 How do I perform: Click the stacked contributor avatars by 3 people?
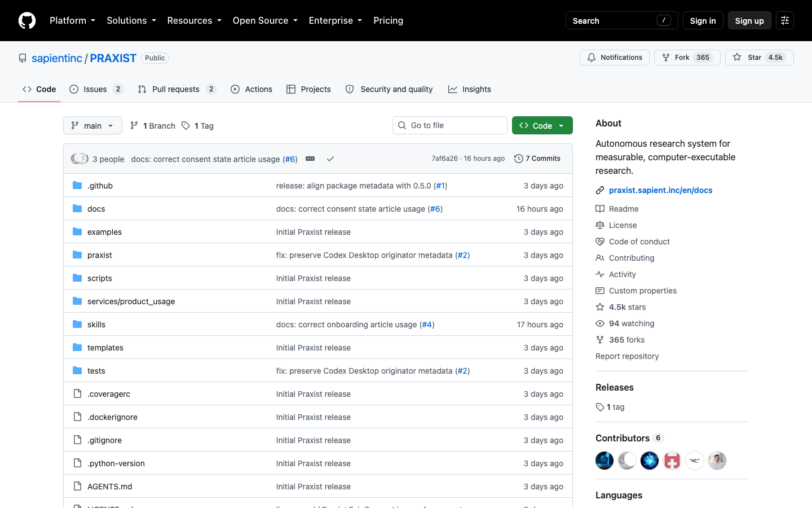point(80,159)
